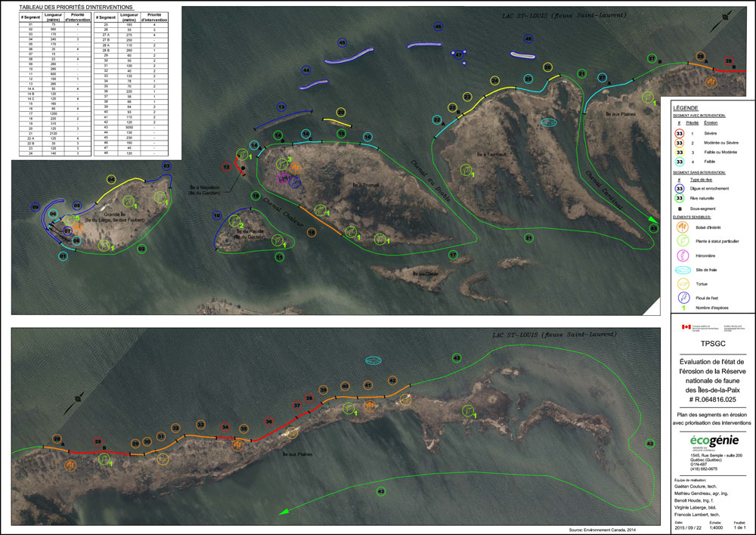Click blue segment marker 10
This screenshot has width=756, height=535.
point(217,215)
